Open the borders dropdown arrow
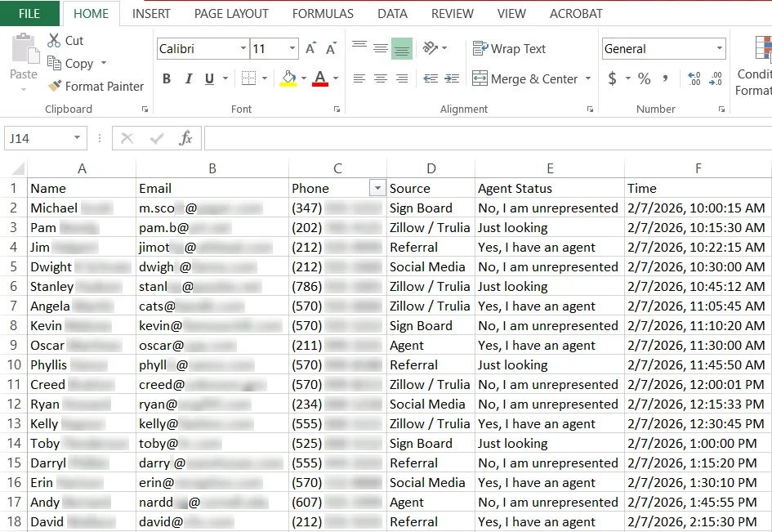Image resolution: width=772 pixels, height=532 pixels. tap(265, 78)
